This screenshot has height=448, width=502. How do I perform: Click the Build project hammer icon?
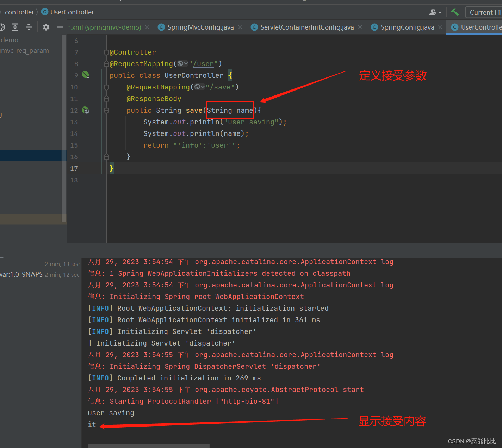click(x=455, y=12)
